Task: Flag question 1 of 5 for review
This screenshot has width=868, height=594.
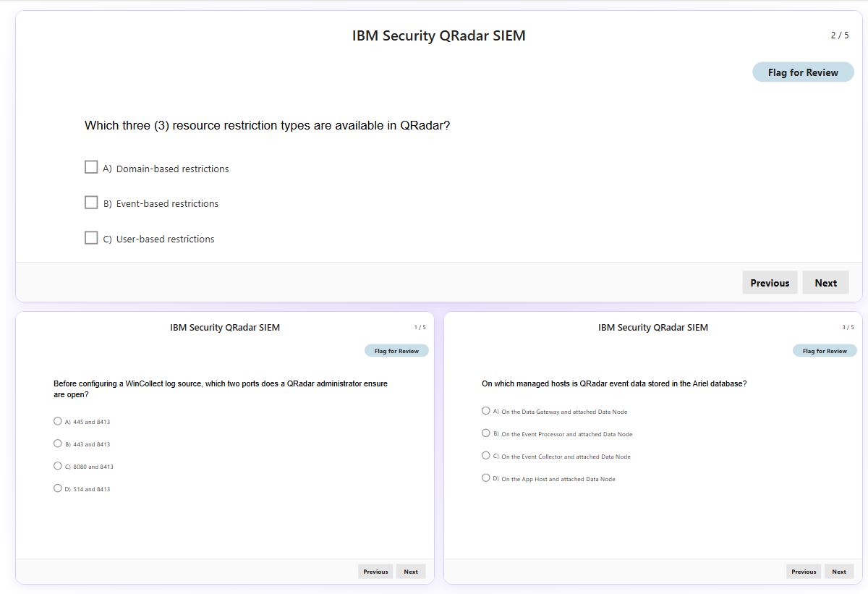Action: tap(396, 351)
